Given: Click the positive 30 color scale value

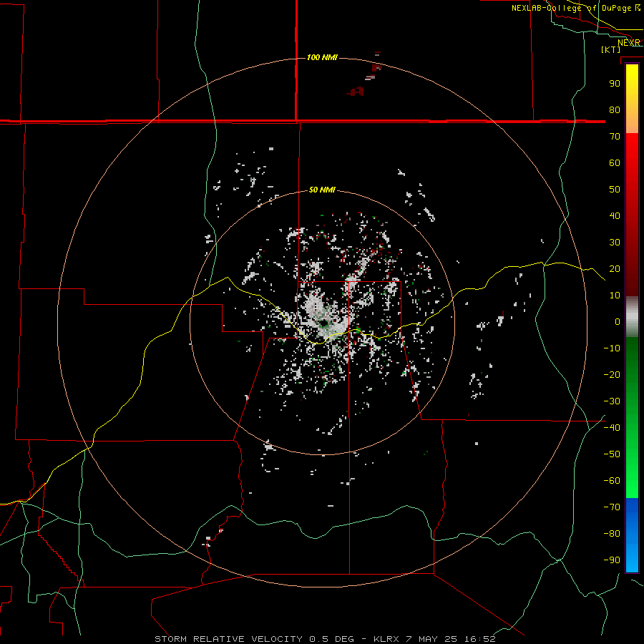Looking at the screenshot, I should [x=615, y=243].
